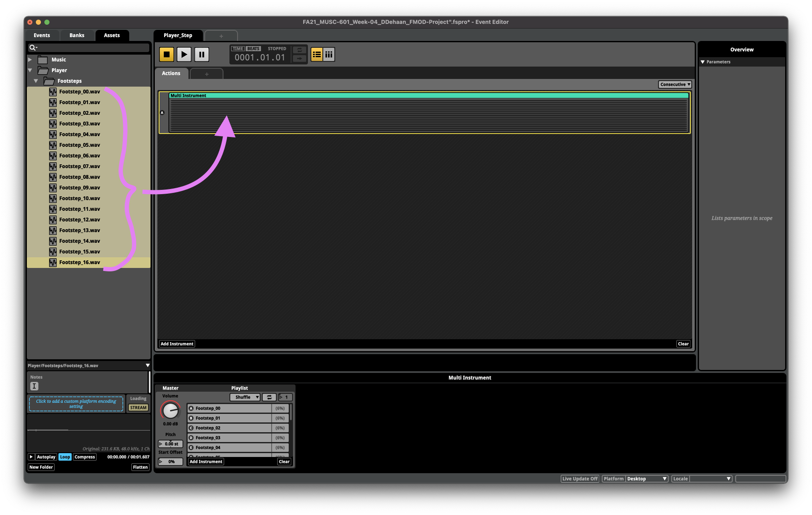Expand the Music folder in assets
This screenshot has width=812, height=515.
[30, 60]
